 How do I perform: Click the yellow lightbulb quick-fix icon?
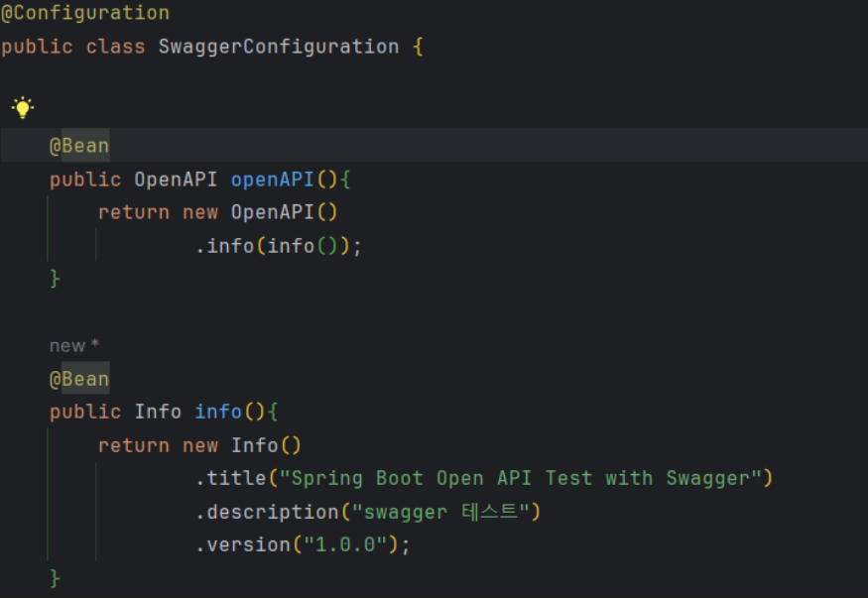click(23, 107)
